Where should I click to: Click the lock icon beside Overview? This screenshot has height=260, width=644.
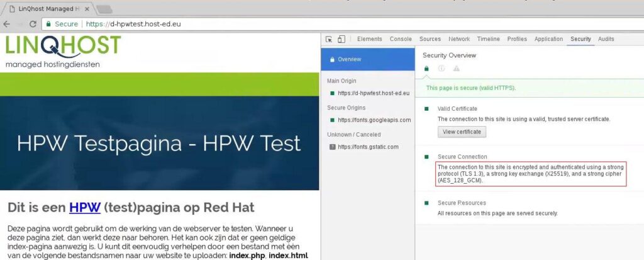click(332, 60)
